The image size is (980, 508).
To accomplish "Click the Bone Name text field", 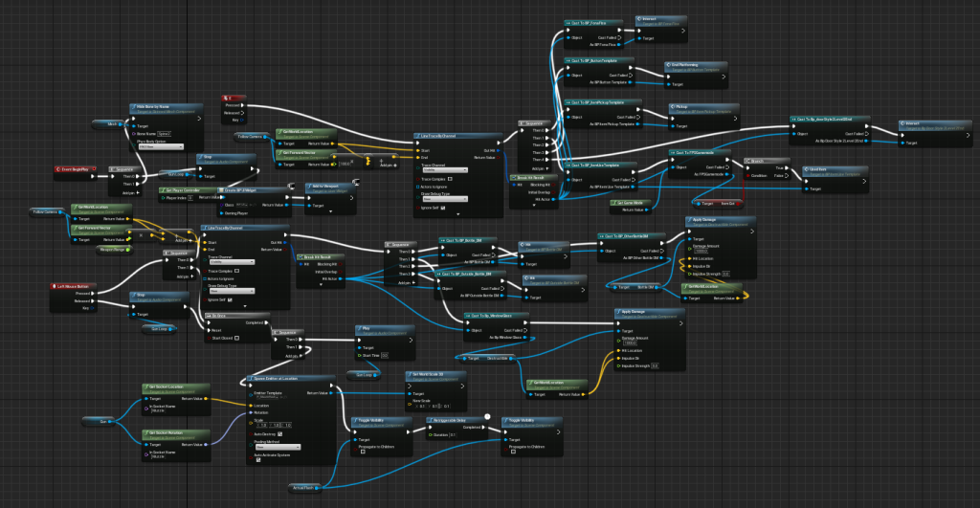I will 165,134.
